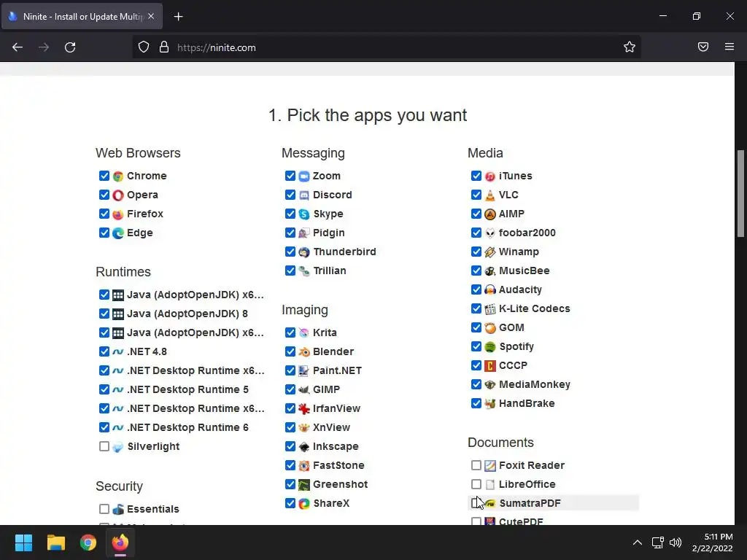The height and width of the screenshot is (560, 747).
Task: Bookmark this page with the star
Action: (x=630, y=47)
